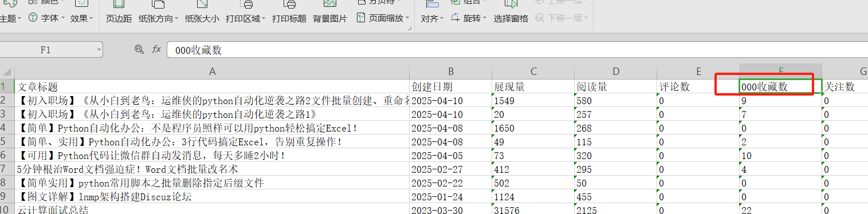Click the select-all corner triangle
This screenshot has width=868, height=214.
coord(7,72)
